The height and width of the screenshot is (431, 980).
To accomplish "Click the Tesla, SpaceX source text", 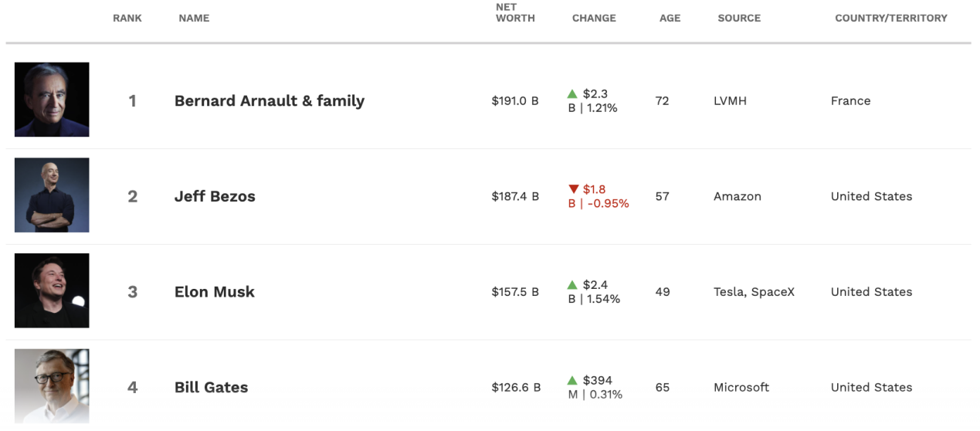I will [754, 292].
